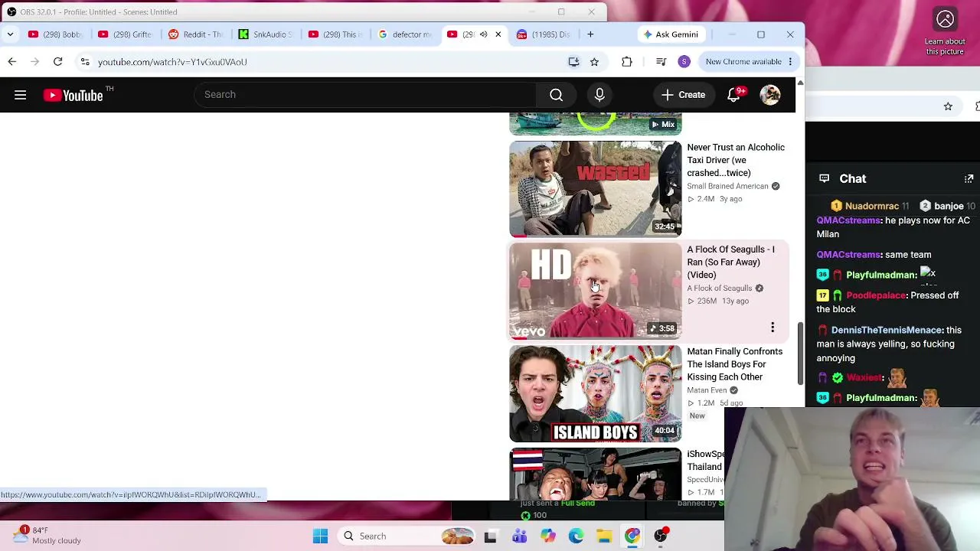Open Copilot from the taskbar
Screen dimensions: 980x551
click(x=547, y=536)
